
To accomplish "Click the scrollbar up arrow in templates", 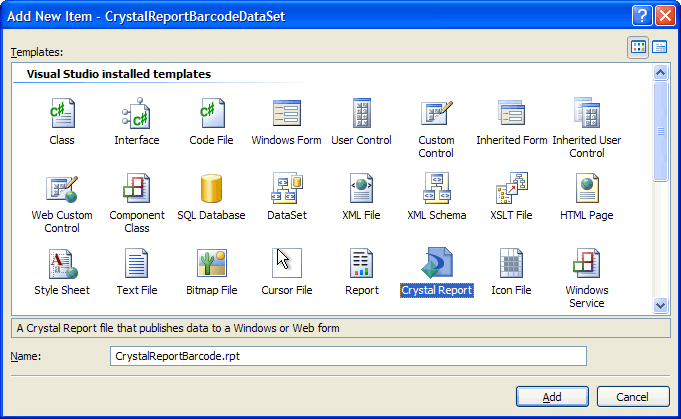I will (661, 73).
